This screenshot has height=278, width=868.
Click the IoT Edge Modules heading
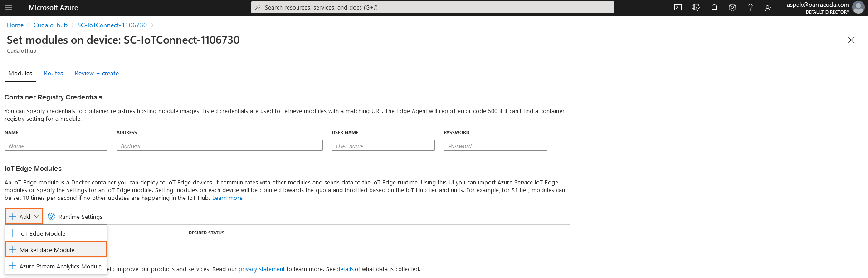pyautogui.click(x=33, y=169)
